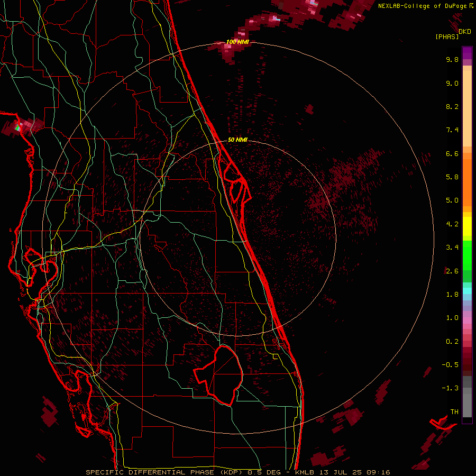476x476 pixels.
Task: Select the 3.4 scale value
Action: 452,248
